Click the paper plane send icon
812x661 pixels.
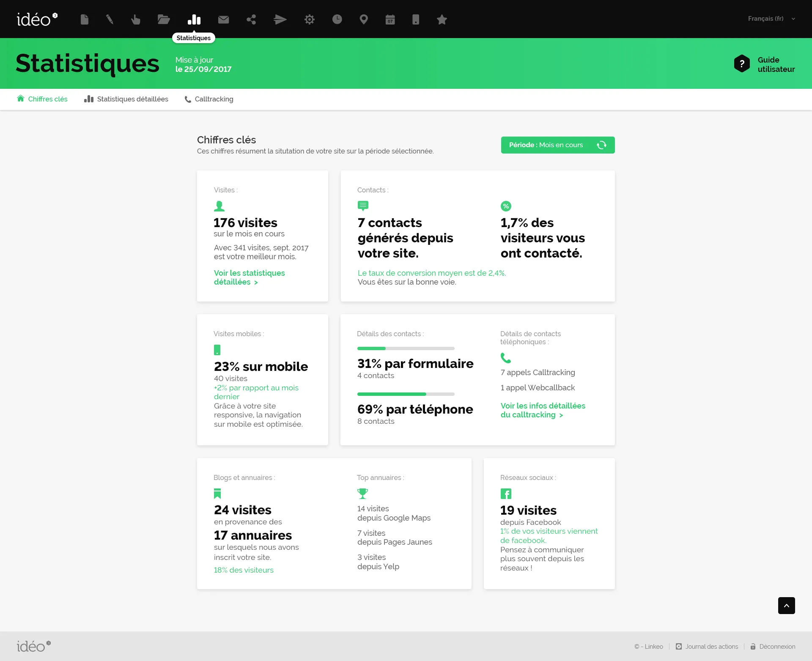tap(280, 19)
